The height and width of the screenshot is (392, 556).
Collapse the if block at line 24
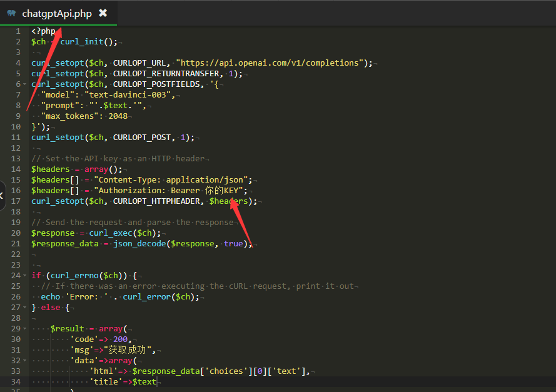click(24, 276)
